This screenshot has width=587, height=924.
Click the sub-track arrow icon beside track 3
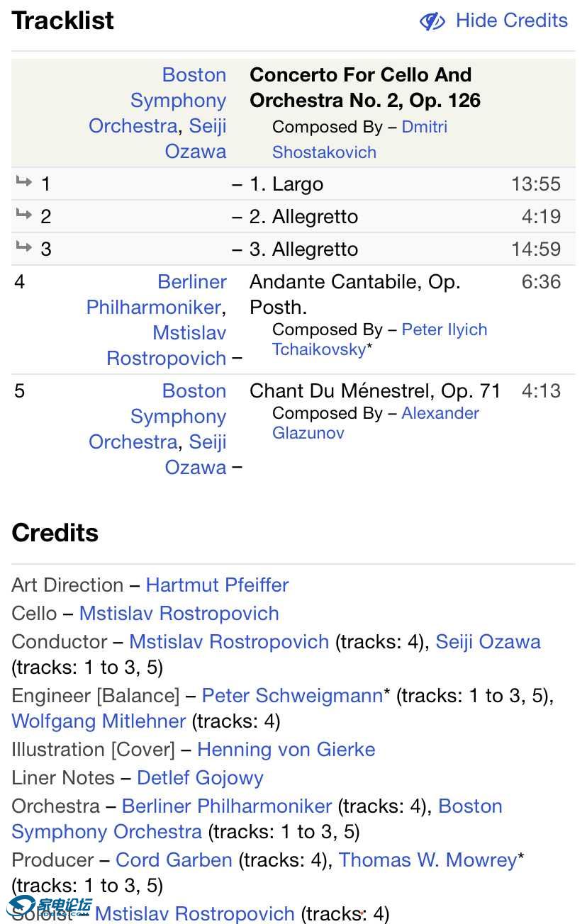point(24,248)
